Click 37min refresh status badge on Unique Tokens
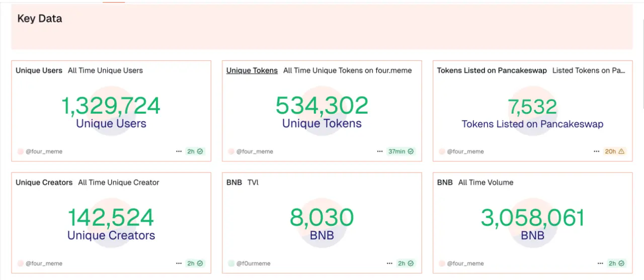The image size is (644, 280). pos(401,151)
